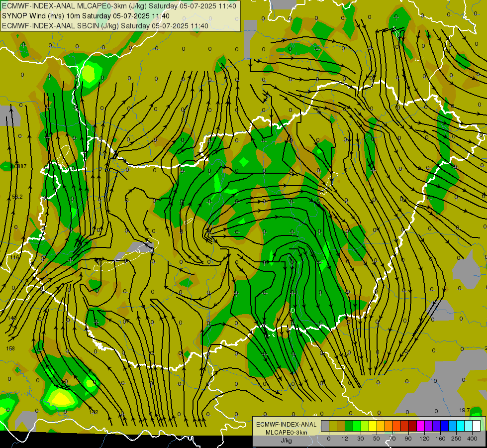487x448 pixels.
Task: Pick the purple swatch after the 120 tick
Action: click(x=429, y=426)
